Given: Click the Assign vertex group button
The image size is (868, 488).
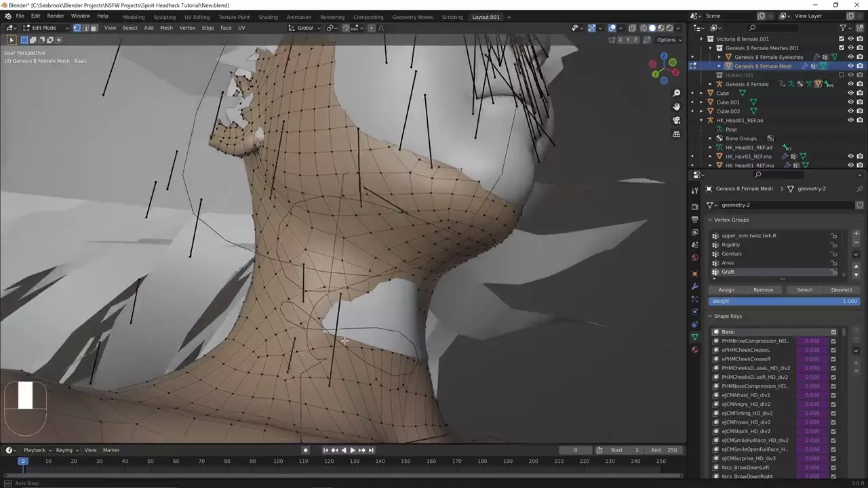Looking at the screenshot, I should [x=726, y=290].
